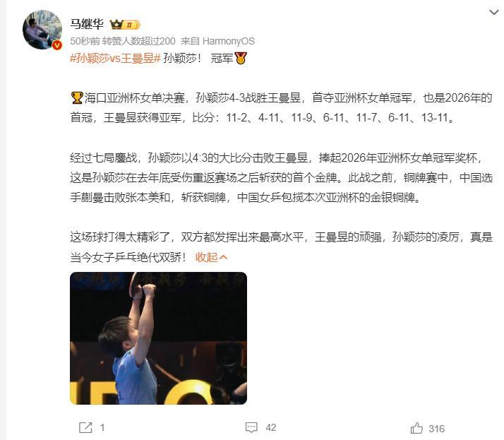Click the HarmonyOS source label
Image resolution: width=504 pixels, height=440 pixels.
[229, 41]
